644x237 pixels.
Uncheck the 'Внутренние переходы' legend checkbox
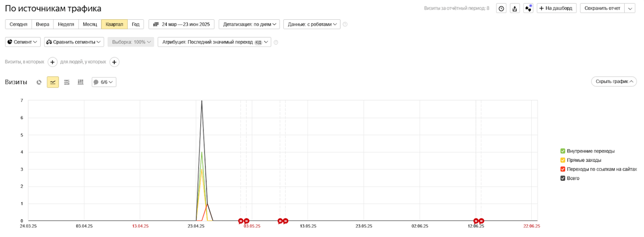pos(563,151)
